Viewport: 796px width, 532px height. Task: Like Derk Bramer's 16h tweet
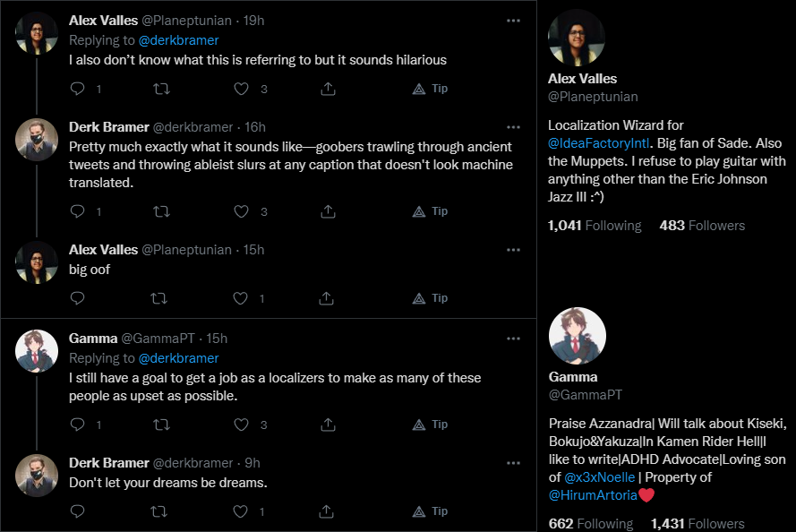241,212
